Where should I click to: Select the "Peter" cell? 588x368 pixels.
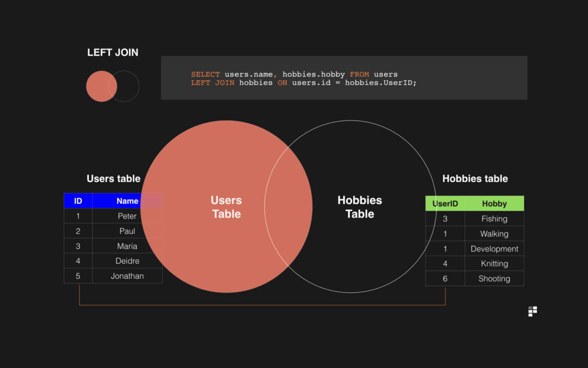[x=127, y=216]
